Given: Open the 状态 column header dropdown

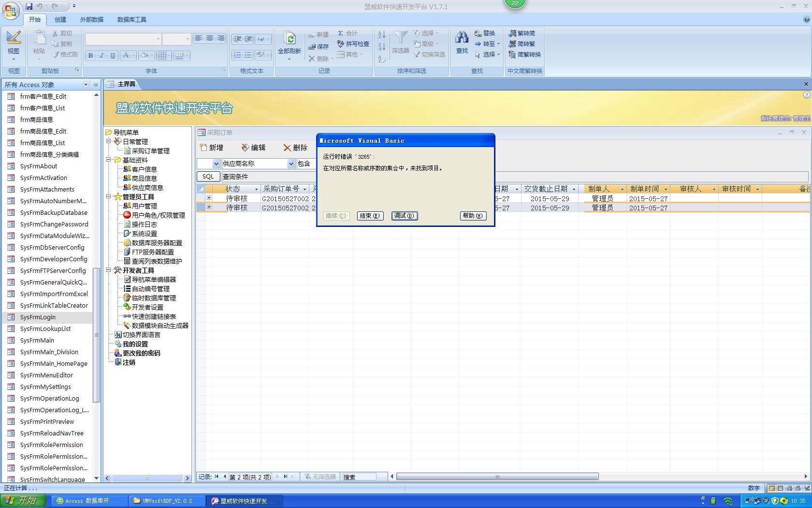Looking at the screenshot, I should 256,189.
